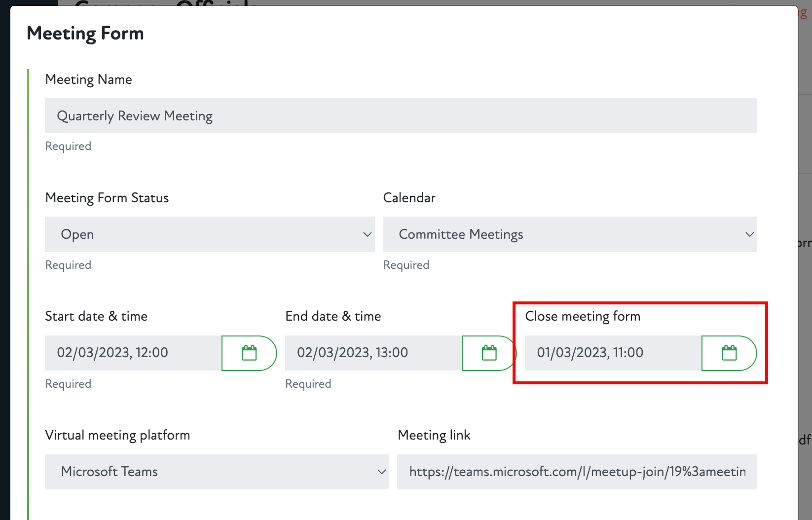
Task: Focus the Start date & time text field
Action: pyautogui.click(x=133, y=353)
